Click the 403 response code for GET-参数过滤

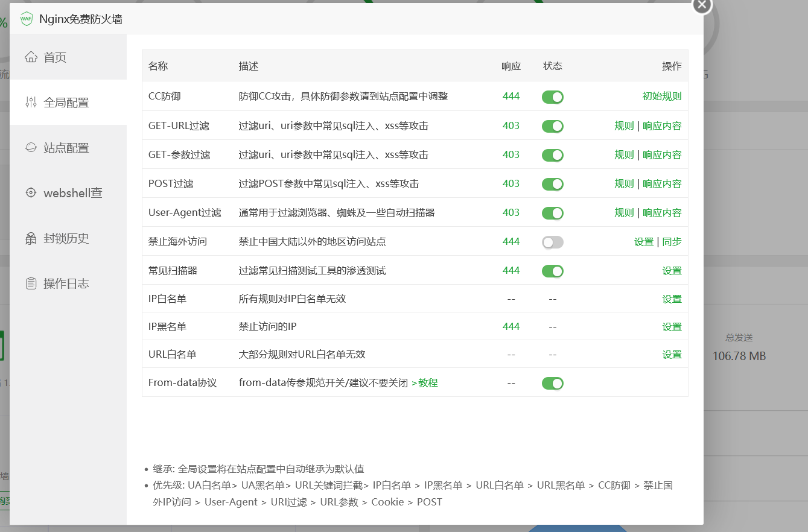511,154
